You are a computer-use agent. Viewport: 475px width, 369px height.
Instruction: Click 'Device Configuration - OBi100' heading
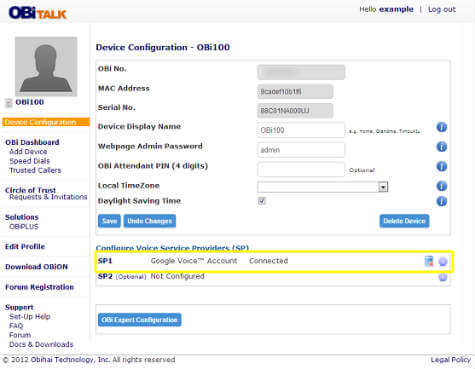[163, 47]
